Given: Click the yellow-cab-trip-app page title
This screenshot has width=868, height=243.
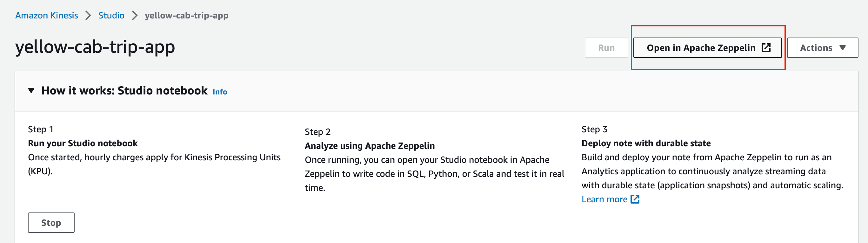Looking at the screenshot, I should 95,46.
